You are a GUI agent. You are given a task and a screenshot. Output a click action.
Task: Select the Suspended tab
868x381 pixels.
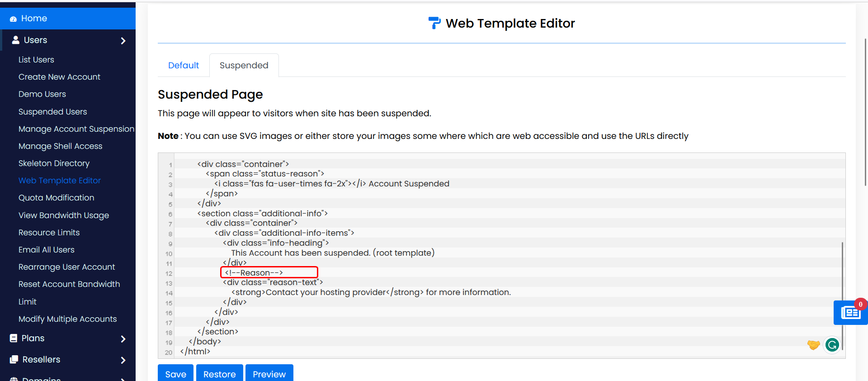(x=244, y=66)
